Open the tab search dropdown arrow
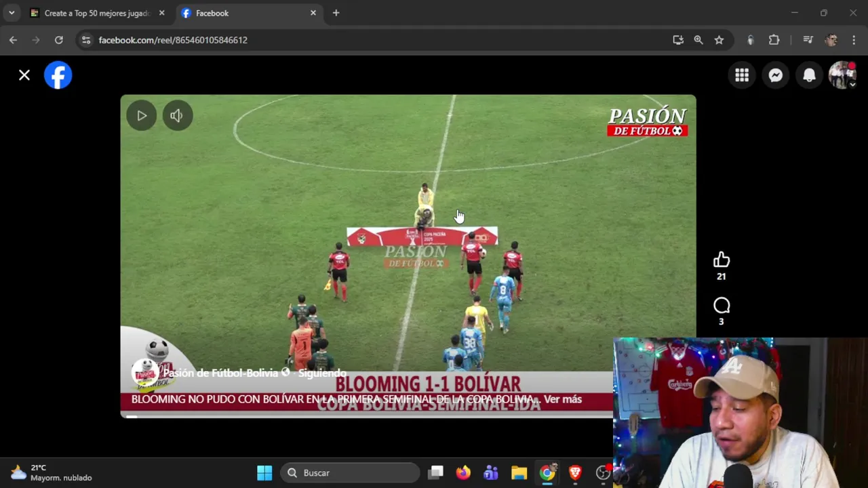This screenshot has height=488, width=868. [12, 13]
